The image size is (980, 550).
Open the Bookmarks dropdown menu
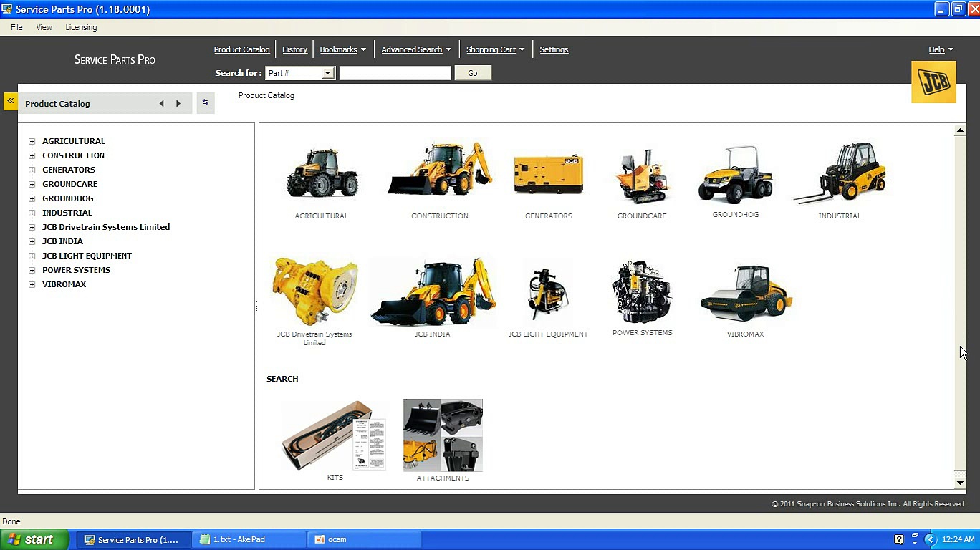(x=342, y=49)
